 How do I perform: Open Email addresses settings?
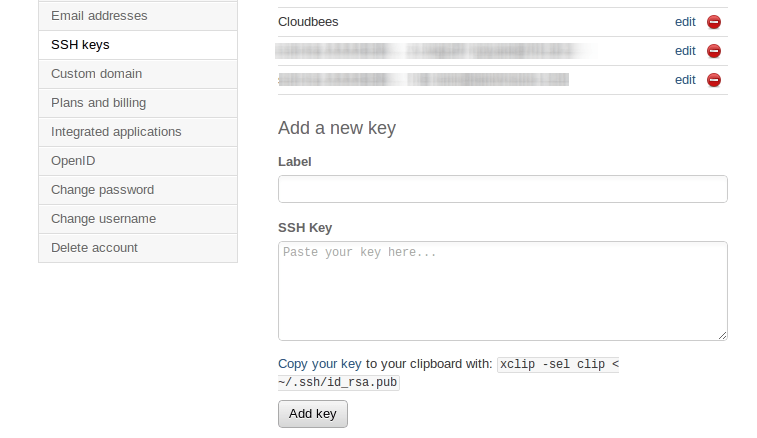138,16
